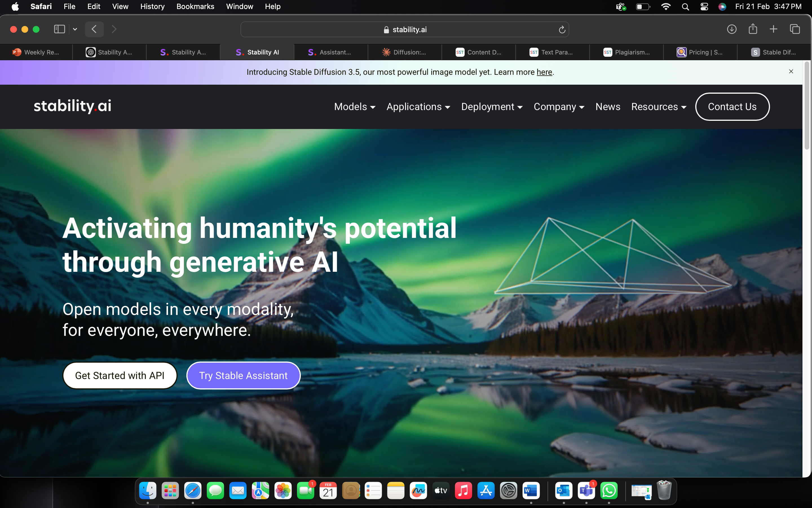Open the News page link

pyautogui.click(x=608, y=107)
